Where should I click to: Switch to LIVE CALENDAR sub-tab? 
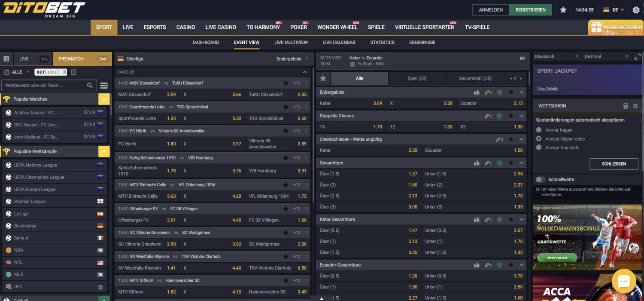pyautogui.click(x=339, y=43)
